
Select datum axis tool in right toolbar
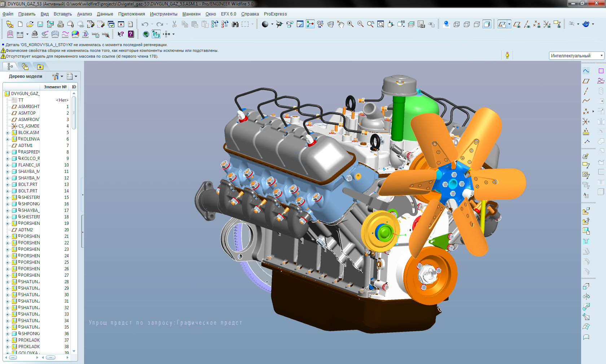tap(586, 91)
